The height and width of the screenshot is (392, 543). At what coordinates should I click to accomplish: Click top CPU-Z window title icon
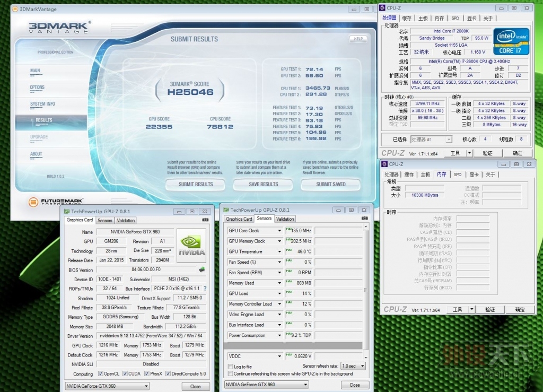click(382, 7)
